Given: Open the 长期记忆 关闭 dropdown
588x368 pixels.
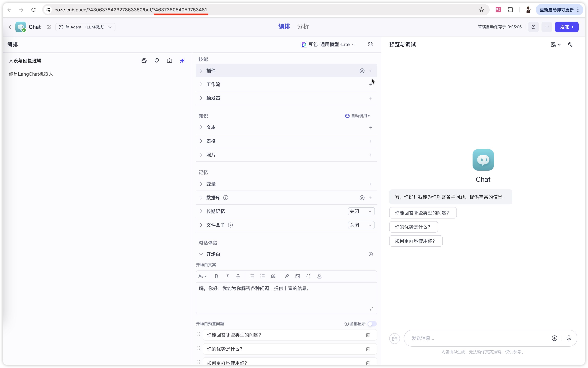Looking at the screenshot, I should (x=361, y=211).
